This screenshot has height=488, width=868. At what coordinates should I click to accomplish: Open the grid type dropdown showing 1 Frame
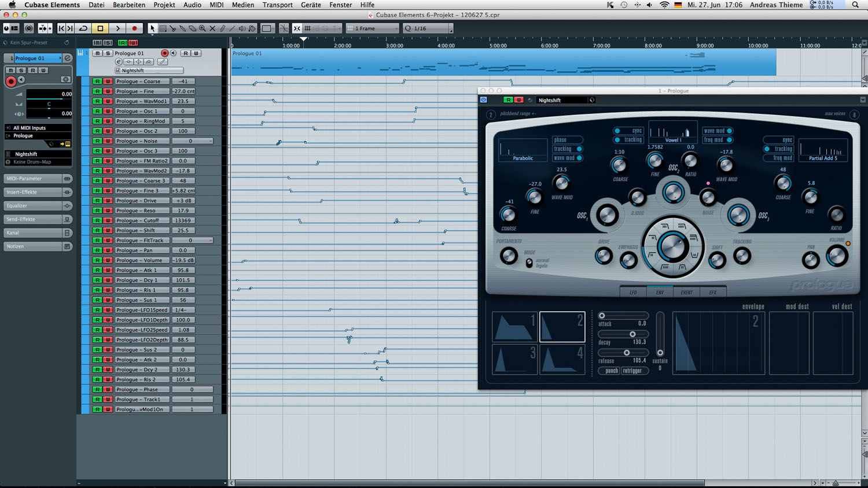pos(372,28)
